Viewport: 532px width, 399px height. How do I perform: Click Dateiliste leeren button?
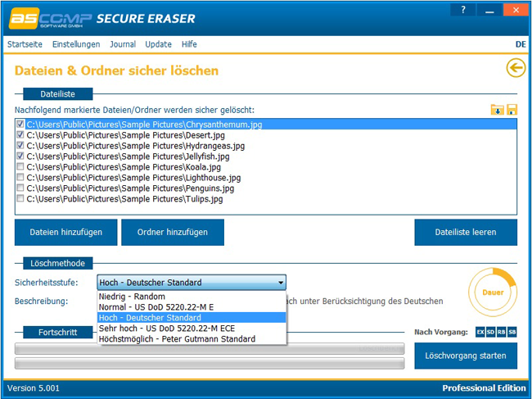click(x=466, y=232)
